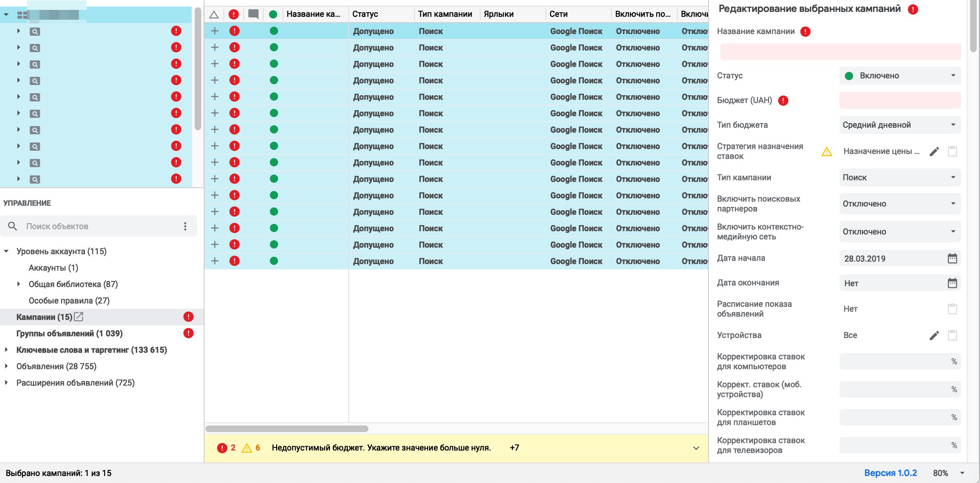Expand the notification bar chevron
This screenshot has height=483, width=980.
click(696, 448)
